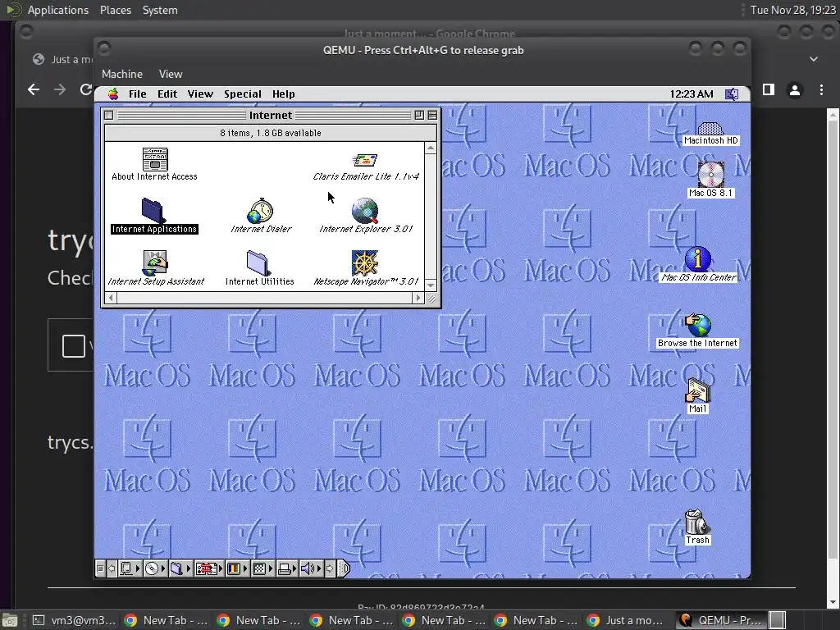
Task: Open the Places menu in the top panel
Action: (x=115, y=10)
